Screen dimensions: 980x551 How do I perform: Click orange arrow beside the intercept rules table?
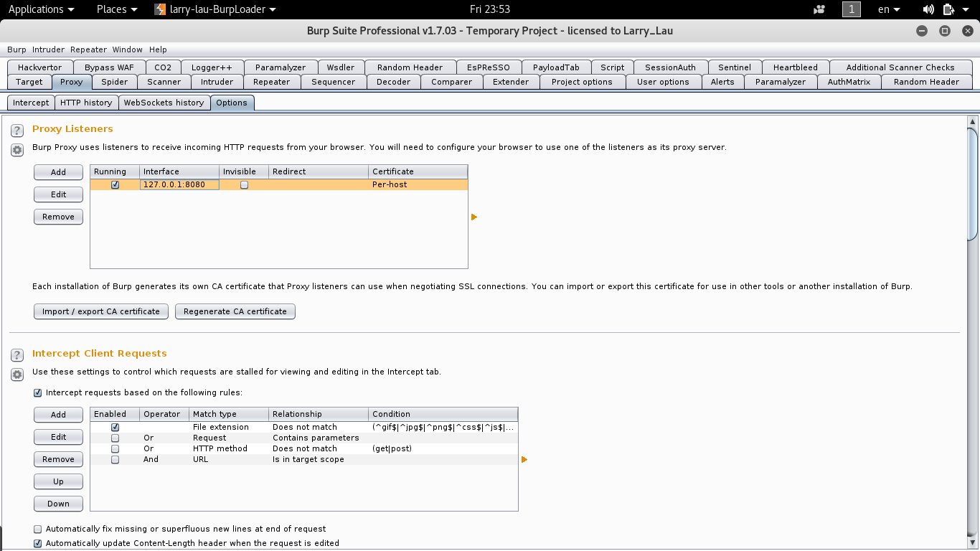[x=524, y=459]
